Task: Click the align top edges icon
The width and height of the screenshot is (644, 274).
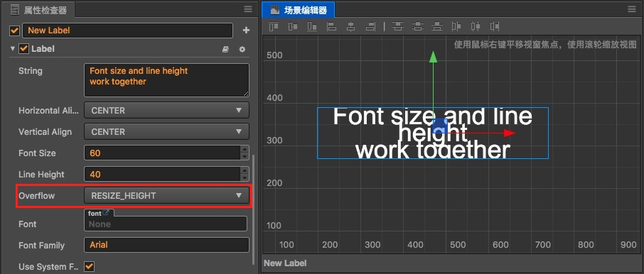Action: tap(274, 27)
